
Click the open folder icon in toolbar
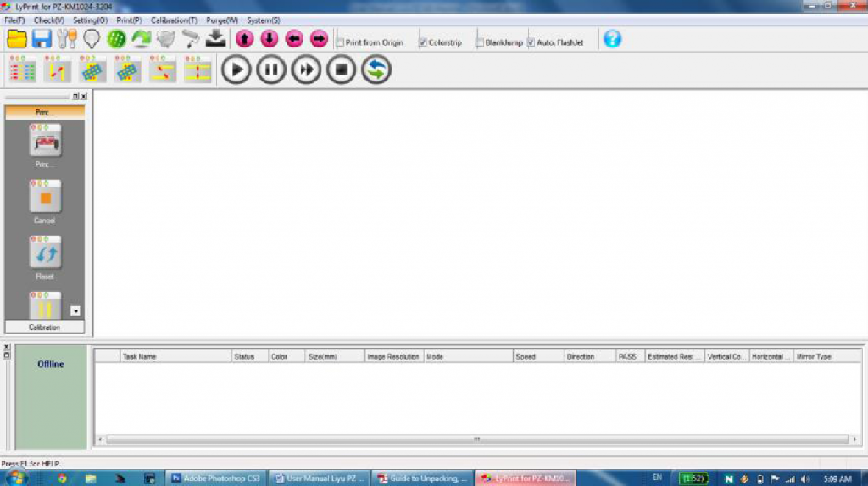coord(17,39)
